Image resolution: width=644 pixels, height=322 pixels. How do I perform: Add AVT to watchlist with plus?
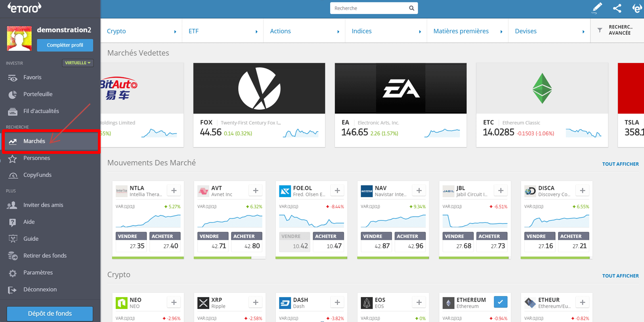pyautogui.click(x=256, y=191)
